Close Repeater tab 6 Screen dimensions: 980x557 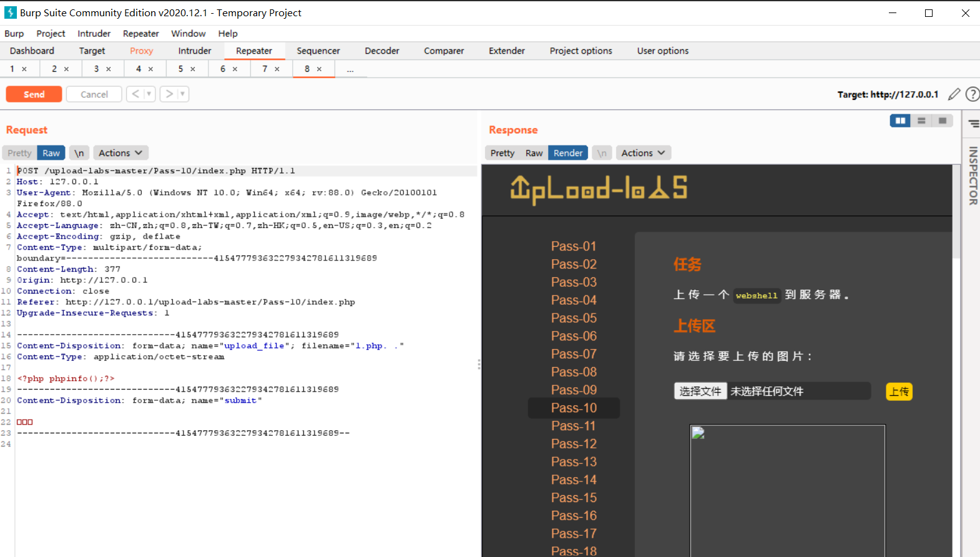(x=235, y=69)
